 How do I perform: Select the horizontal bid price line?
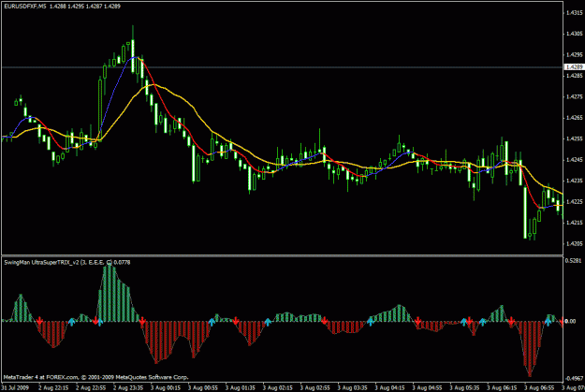tap(282, 67)
